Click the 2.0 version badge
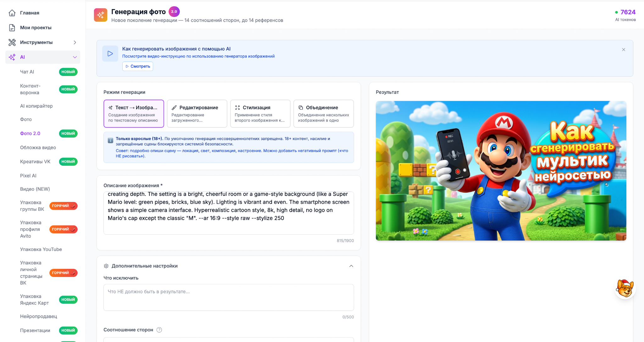Viewport: 644px width, 342px height. pyautogui.click(x=174, y=12)
